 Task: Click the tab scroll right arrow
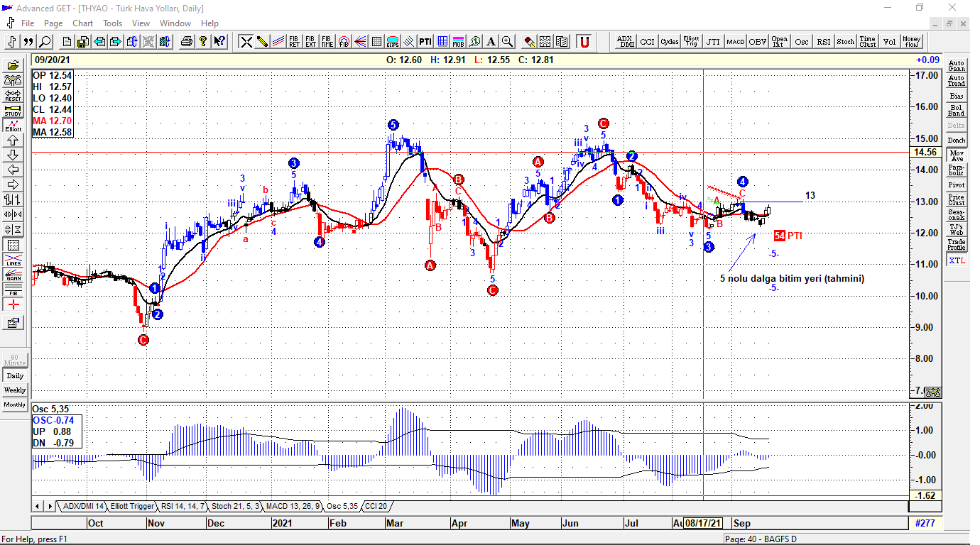point(50,506)
